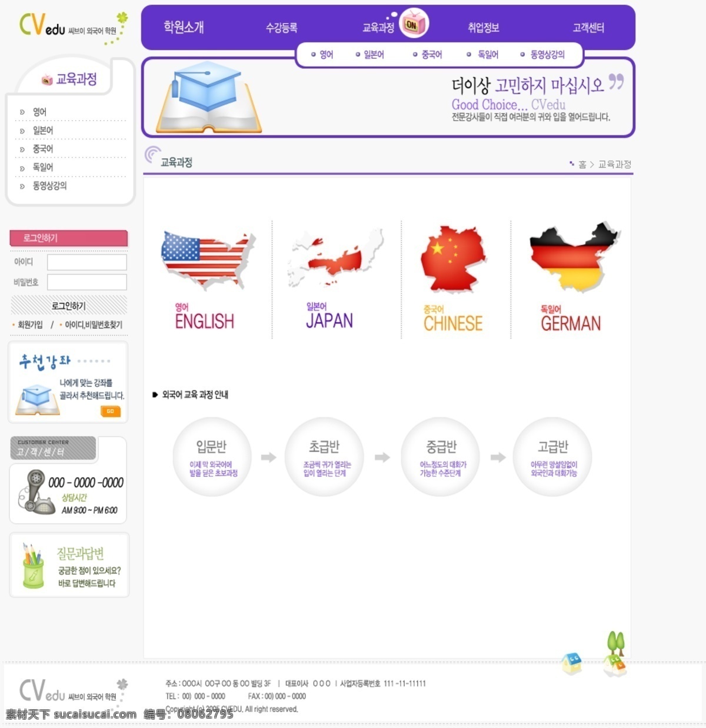Click the graduation cap book banner image
The height and width of the screenshot is (728, 706).
209,97
